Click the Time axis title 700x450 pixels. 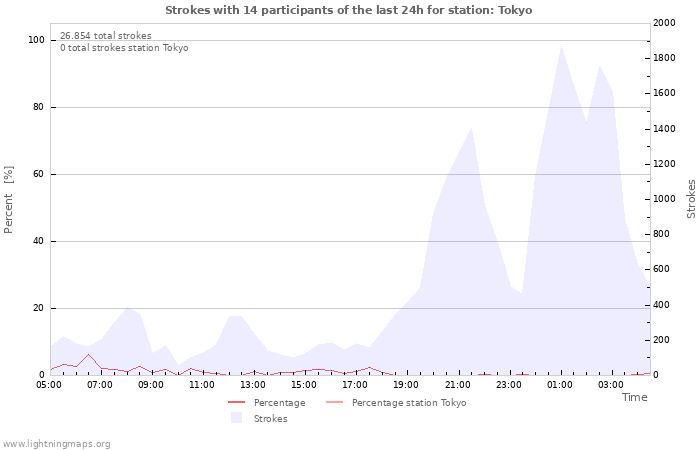[634, 397]
